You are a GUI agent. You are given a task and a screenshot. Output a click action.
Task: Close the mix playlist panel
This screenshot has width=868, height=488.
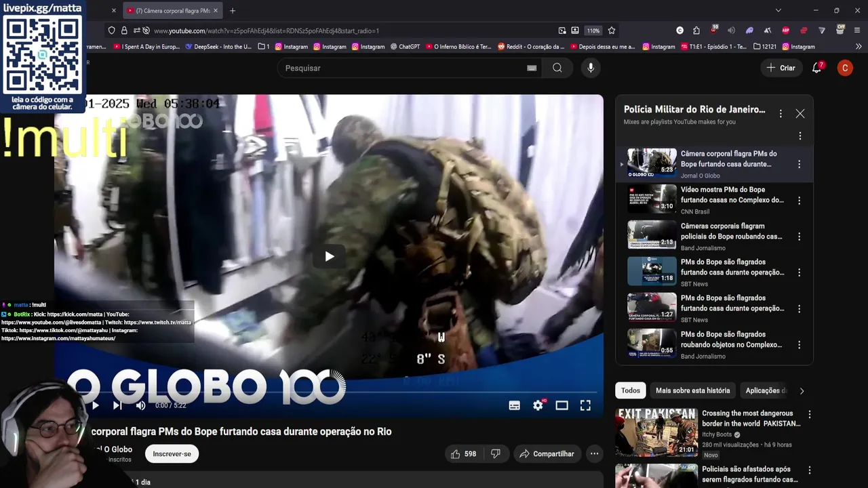click(800, 114)
